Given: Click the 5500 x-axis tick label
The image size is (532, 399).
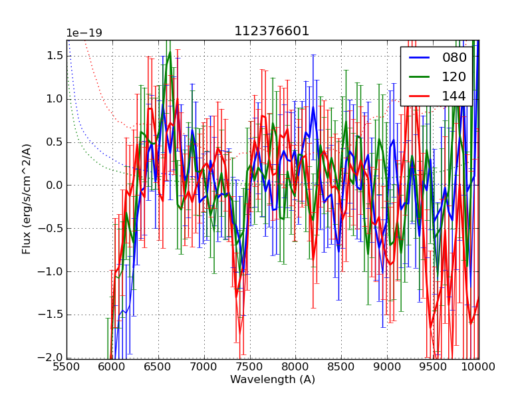Looking at the screenshot, I should coord(66,366).
